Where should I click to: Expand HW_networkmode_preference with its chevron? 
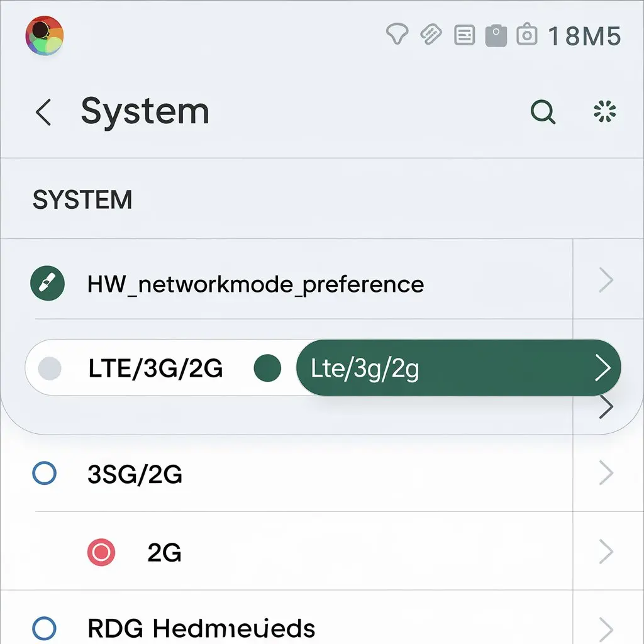coord(606,280)
